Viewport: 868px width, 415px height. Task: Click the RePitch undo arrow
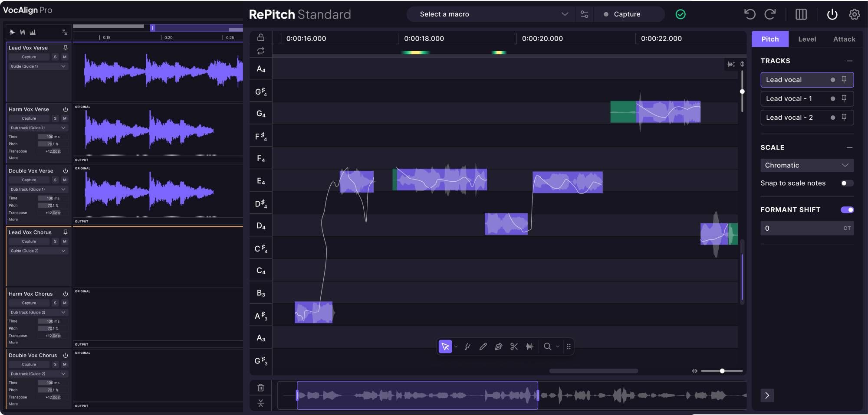tap(750, 14)
